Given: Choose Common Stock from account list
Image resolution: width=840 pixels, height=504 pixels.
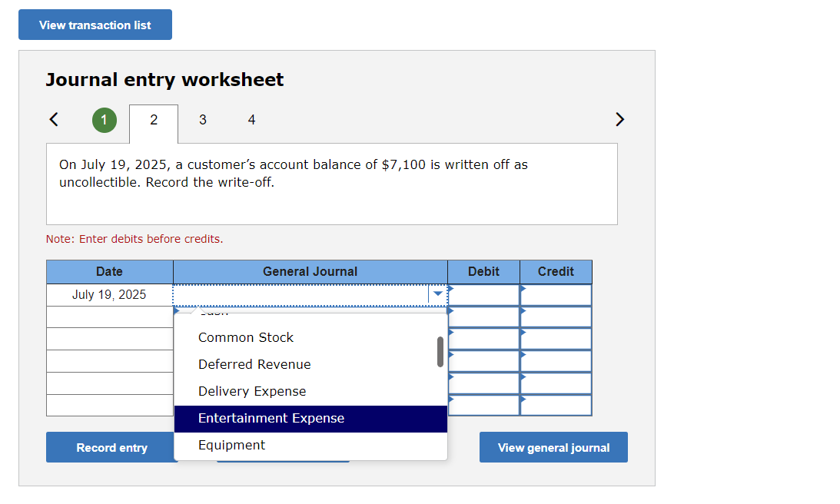Looking at the screenshot, I should click(x=310, y=337).
